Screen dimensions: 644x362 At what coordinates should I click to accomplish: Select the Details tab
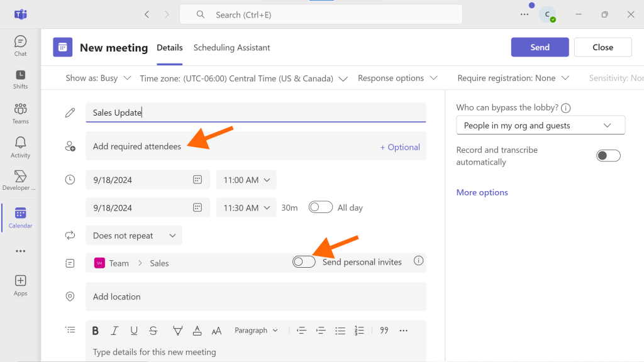click(x=170, y=48)
